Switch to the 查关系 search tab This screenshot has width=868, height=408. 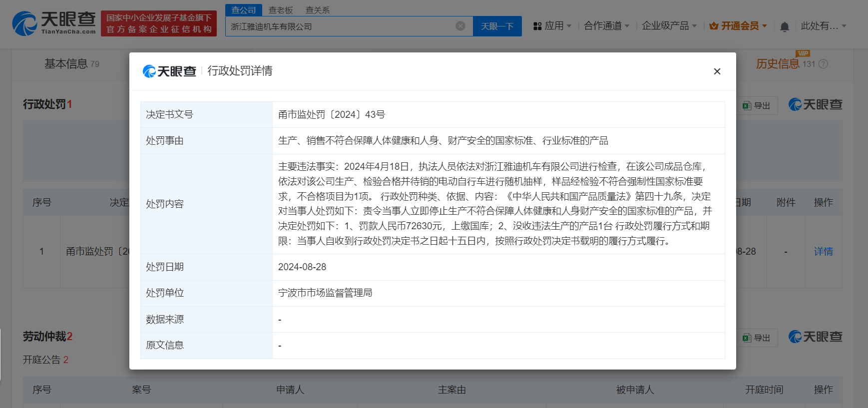318,10
